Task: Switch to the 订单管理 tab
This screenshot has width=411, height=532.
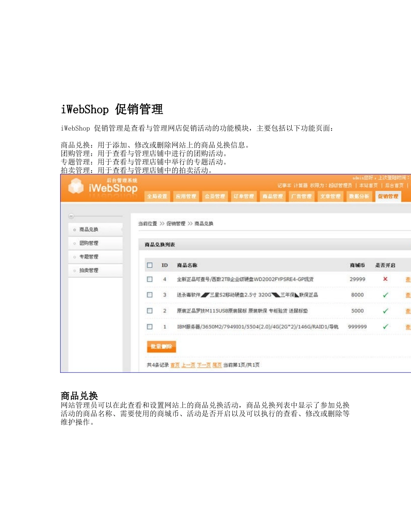Action: click(x=244, y=196)
